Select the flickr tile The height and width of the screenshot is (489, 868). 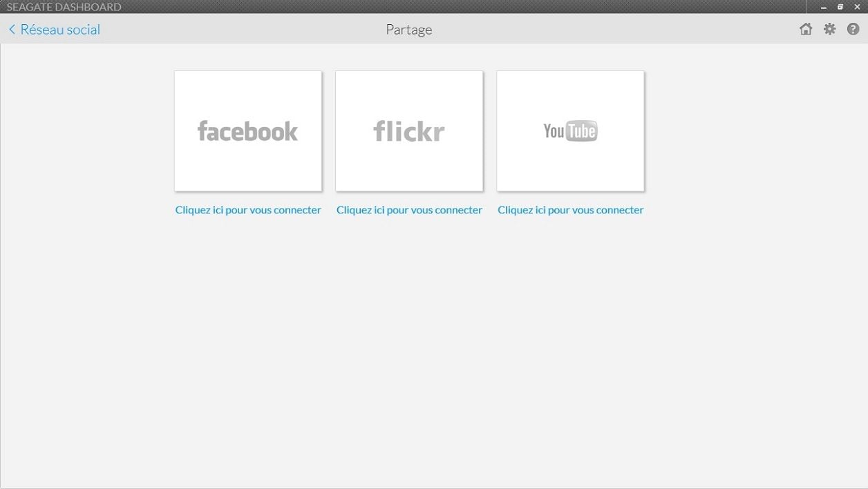coord(409,131)
